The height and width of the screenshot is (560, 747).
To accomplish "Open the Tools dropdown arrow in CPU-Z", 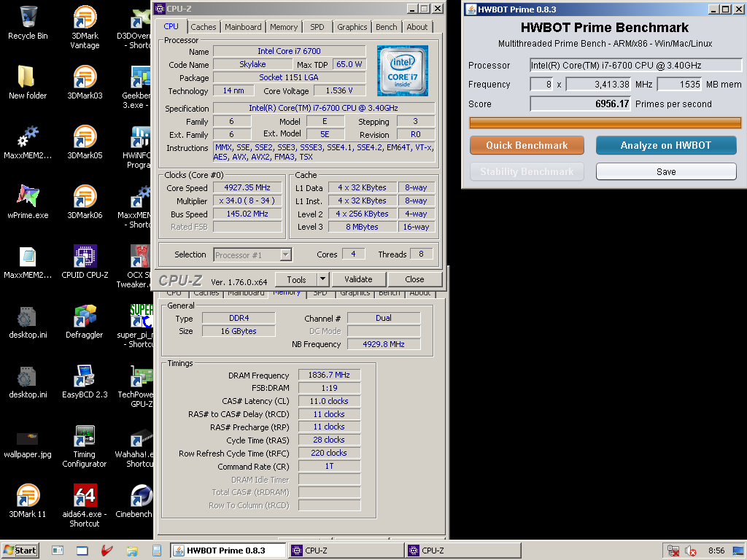I will pos(322,279).
